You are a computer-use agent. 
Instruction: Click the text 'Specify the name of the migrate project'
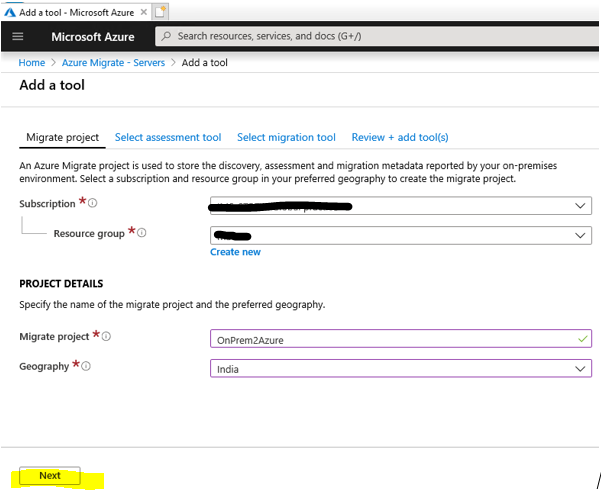click(x=107, y=305)
